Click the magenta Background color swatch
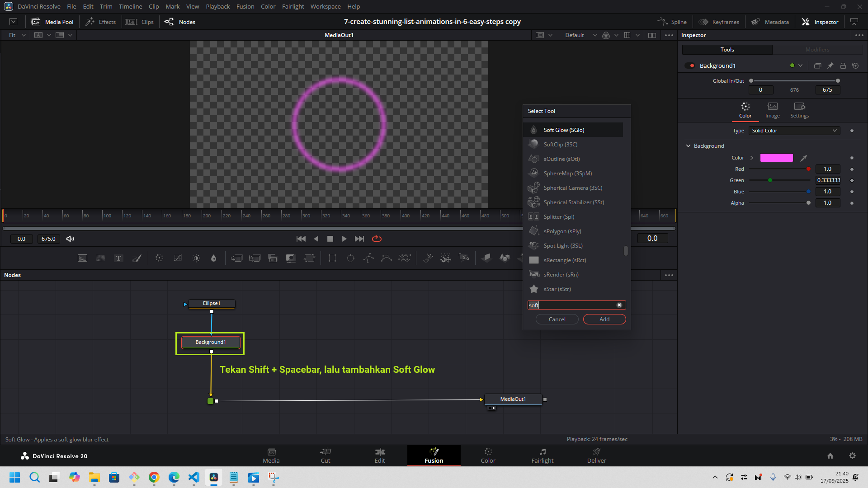The image size is (868, 488). tap(776, 158)
